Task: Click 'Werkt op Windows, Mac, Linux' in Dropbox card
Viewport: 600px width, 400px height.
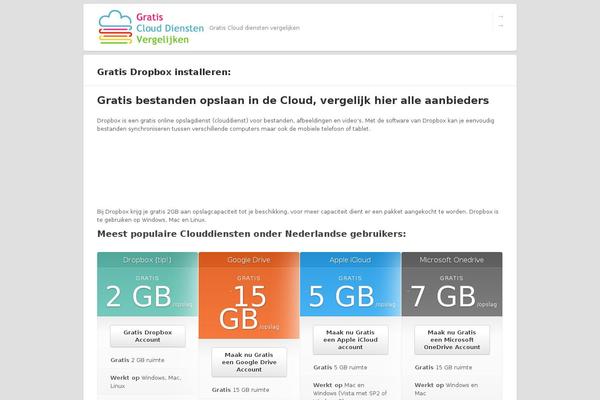Action: (x=146, y=382)
